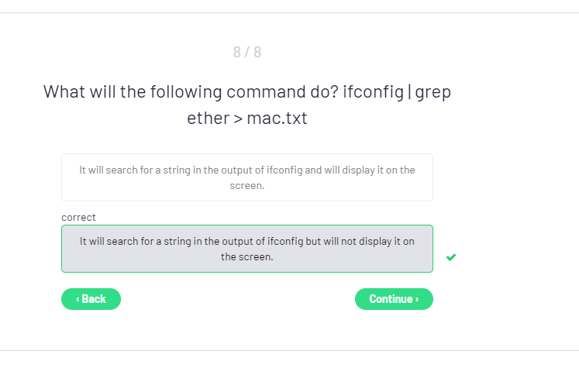Click the word 'Back' to return
The width and height of the screenshot is (579, 392).
click(x=94, y=299)
